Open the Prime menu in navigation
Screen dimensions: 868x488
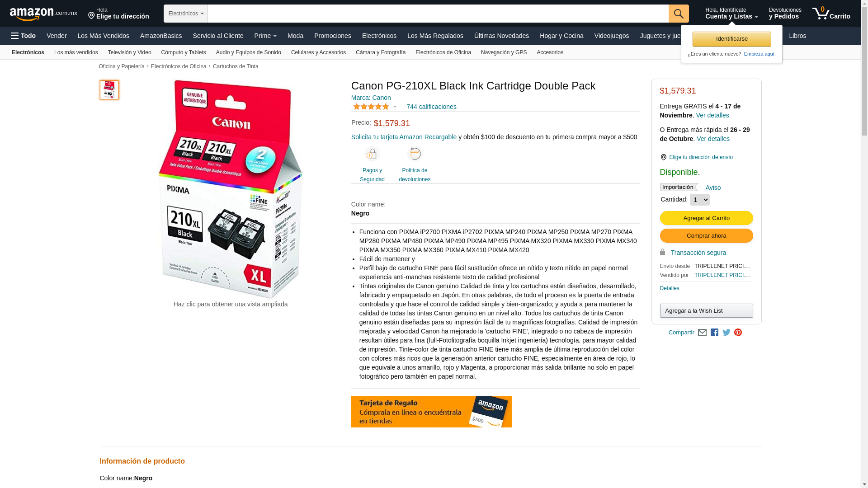click(265, 36)
